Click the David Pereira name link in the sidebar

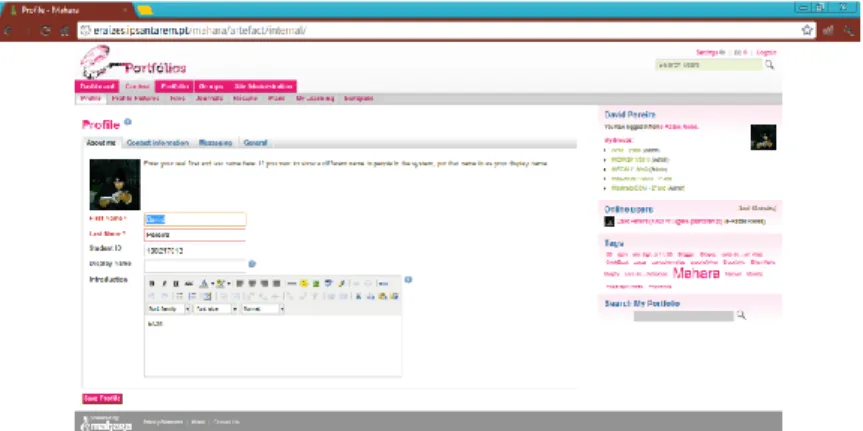tap(630, 114)
